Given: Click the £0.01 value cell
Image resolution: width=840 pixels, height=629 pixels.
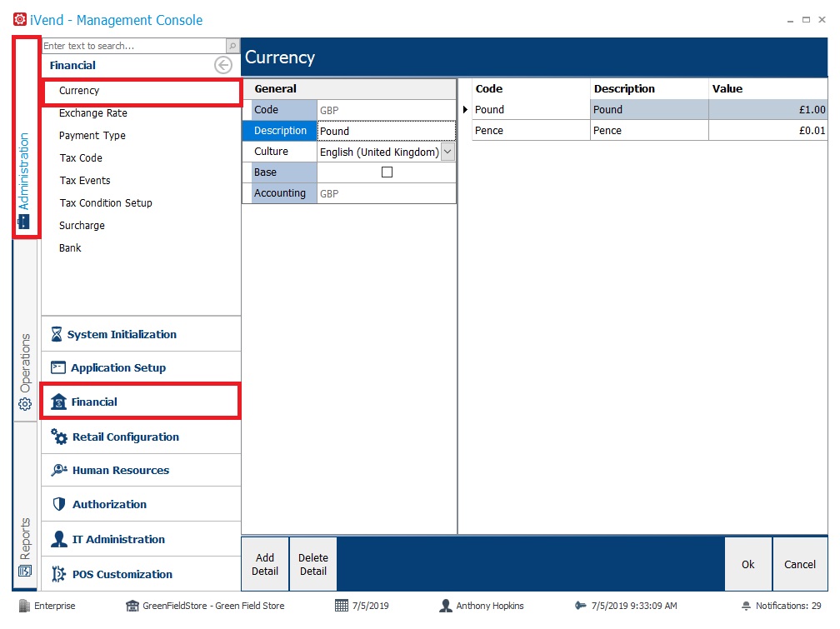Looking at the screenshot, I should coord(767,130).
